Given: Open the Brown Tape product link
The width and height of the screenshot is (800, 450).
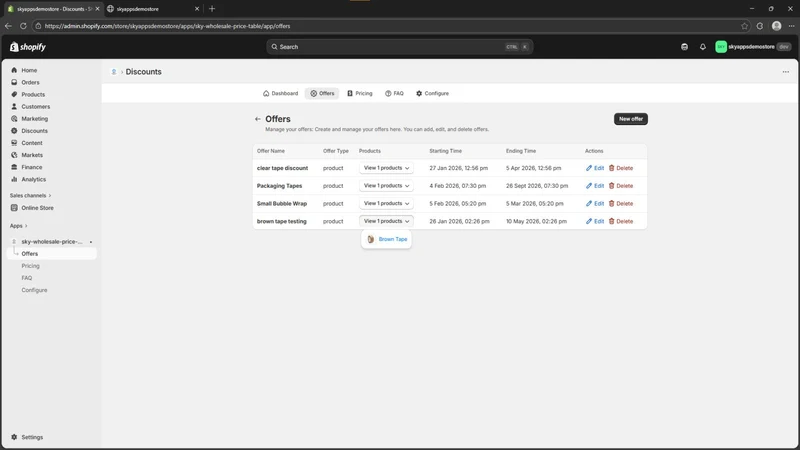Looking at the screenshot, I should pos(393,239).
